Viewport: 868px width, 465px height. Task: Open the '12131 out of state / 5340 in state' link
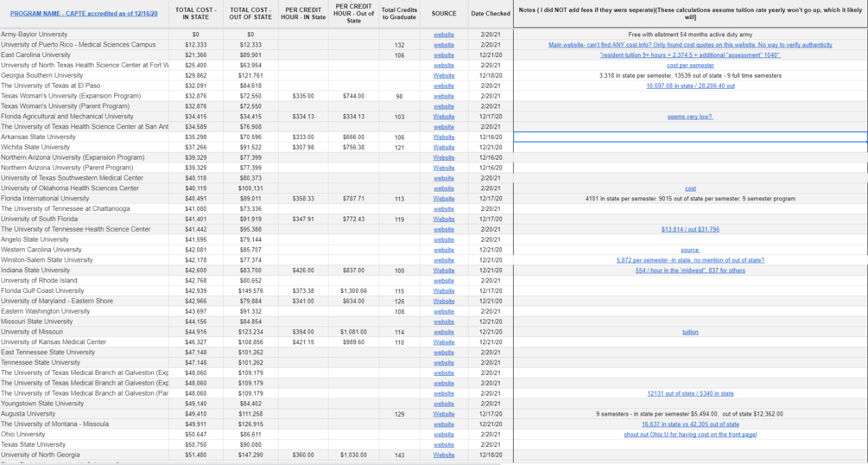click(690, 393)
